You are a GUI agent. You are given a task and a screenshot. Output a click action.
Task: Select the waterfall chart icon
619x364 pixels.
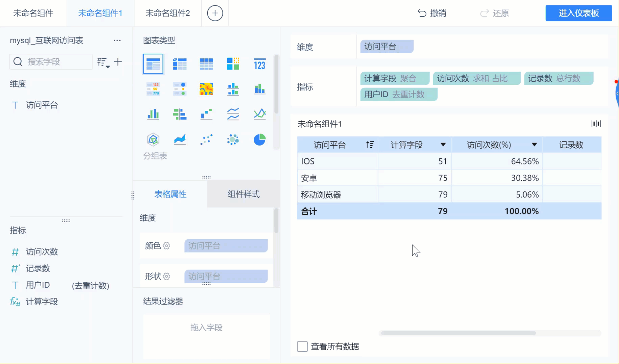(206, 114)
